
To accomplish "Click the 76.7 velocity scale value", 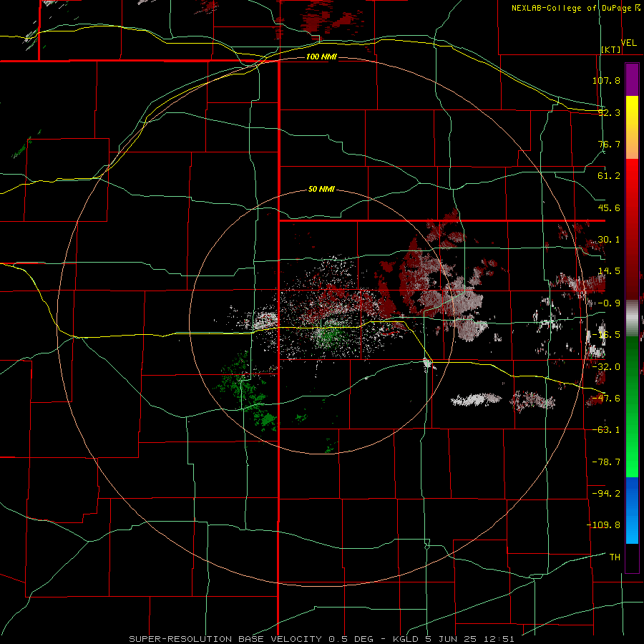I will click(x=609, y=144).
